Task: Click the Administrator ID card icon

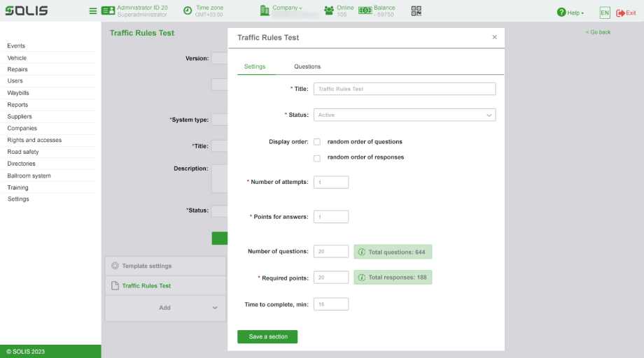Action: click(x=108, y=11)
